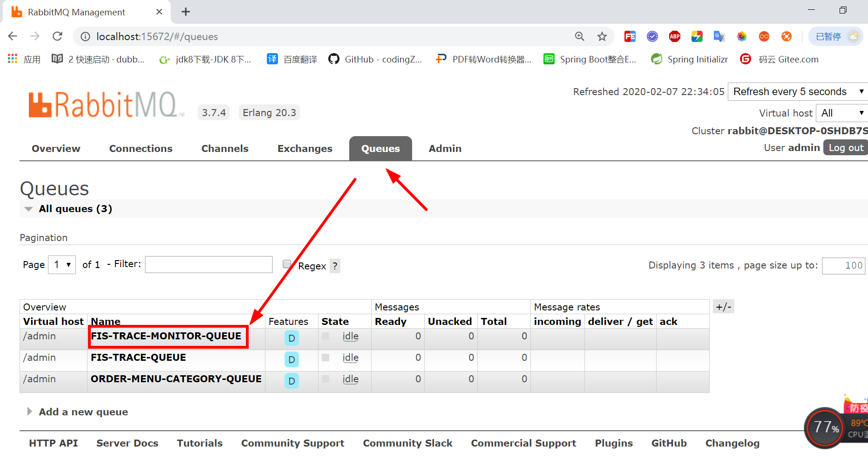
Task: Click the forward navigation arrow
Action: [35, 36]
